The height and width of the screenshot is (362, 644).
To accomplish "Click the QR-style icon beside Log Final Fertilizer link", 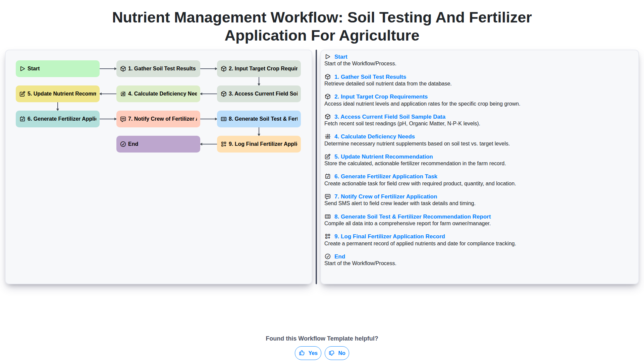I will coord(328,236).
